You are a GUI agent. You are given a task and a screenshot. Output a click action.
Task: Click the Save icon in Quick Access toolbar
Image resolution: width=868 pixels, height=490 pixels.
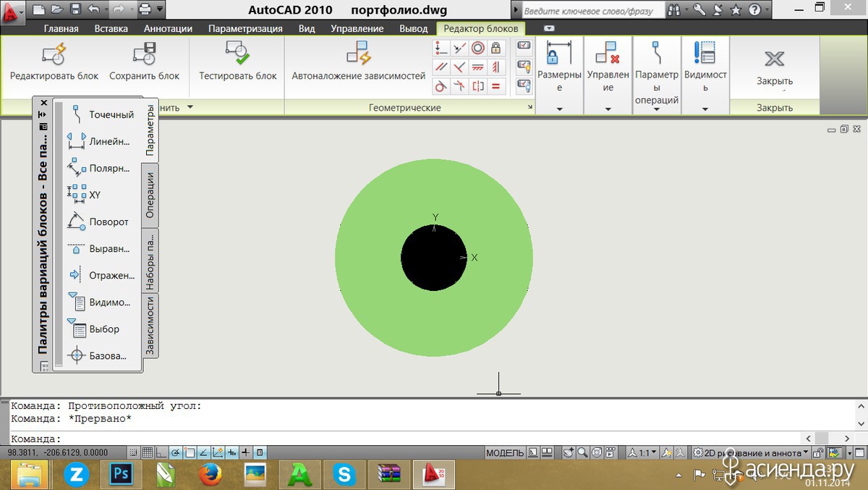pyautogui.click(x=75, y=9)
